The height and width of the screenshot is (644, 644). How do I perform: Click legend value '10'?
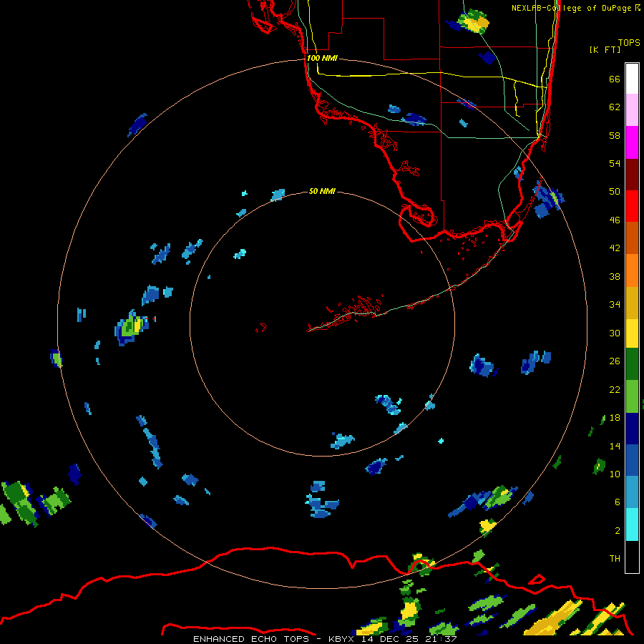coord(615,474)
